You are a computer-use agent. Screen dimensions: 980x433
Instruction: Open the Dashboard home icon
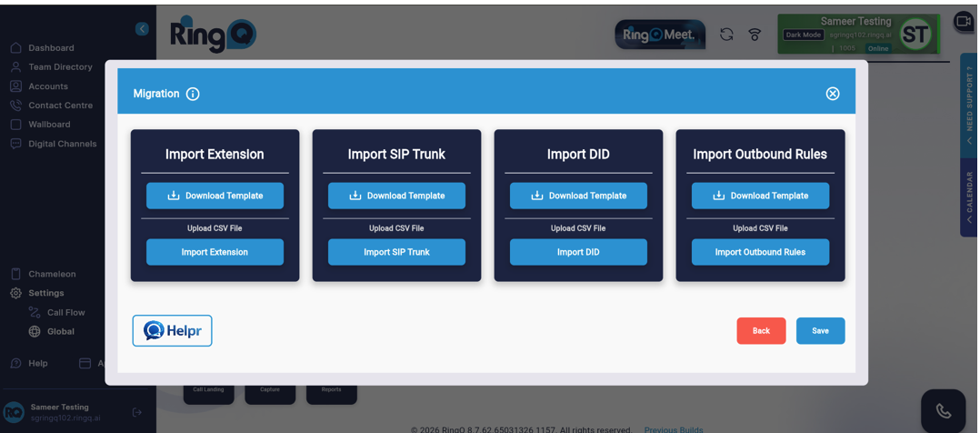[x=16, y=48]
